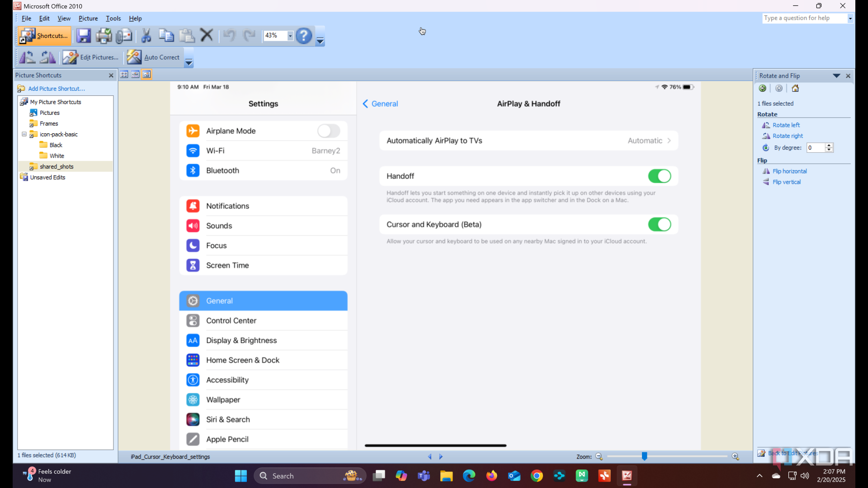Image resolution: width=868 pixels, height=488 pixels.
Task: Click Flip horizontal link
Action: pos(790,171)
